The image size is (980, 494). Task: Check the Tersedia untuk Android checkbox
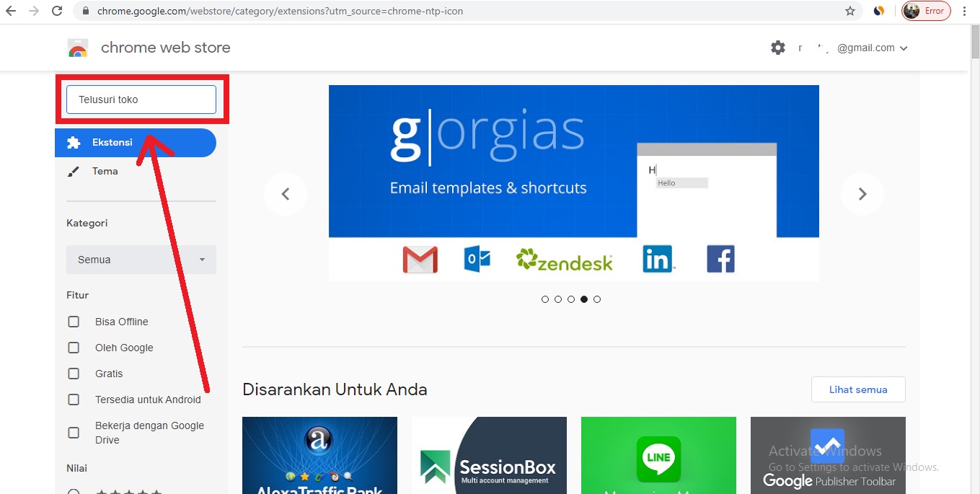pos(74,400)
